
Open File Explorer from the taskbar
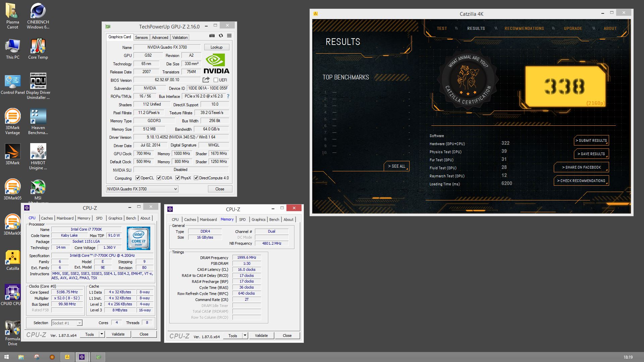pos(21,357)
